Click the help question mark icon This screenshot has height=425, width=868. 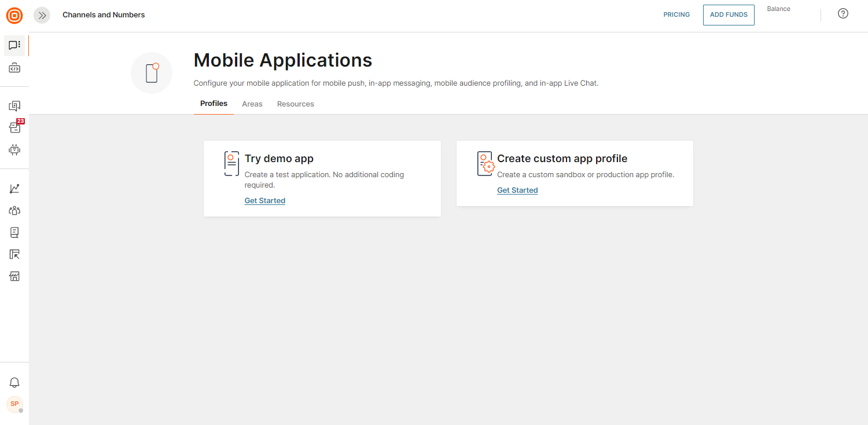click(843, 14)
